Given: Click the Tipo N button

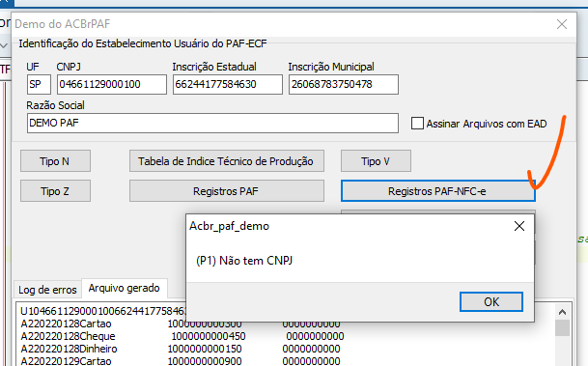Looking at the screenshot, I should click(x=55, y=161).
